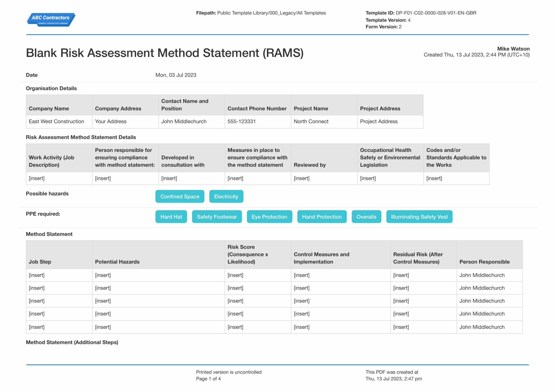Select the first Job Step insert cell
The height and width of the screenshot is (392, 555).
click(x=37, y=275)
